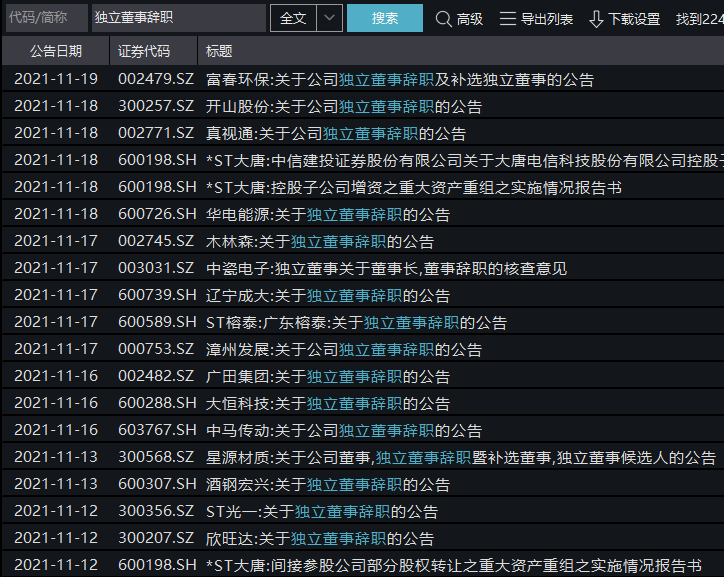Open 富春环保 independent director resignation announcement
Image resolution: width=724 pixels, height=577 pixels.
(x=400, y=79)
